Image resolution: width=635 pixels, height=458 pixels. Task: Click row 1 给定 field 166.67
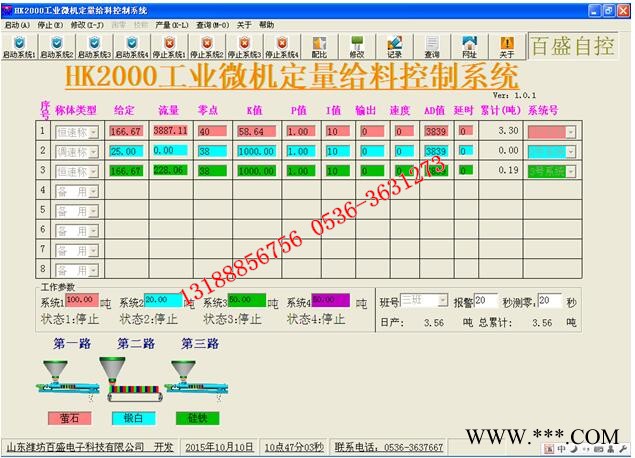tap(126, 132)
